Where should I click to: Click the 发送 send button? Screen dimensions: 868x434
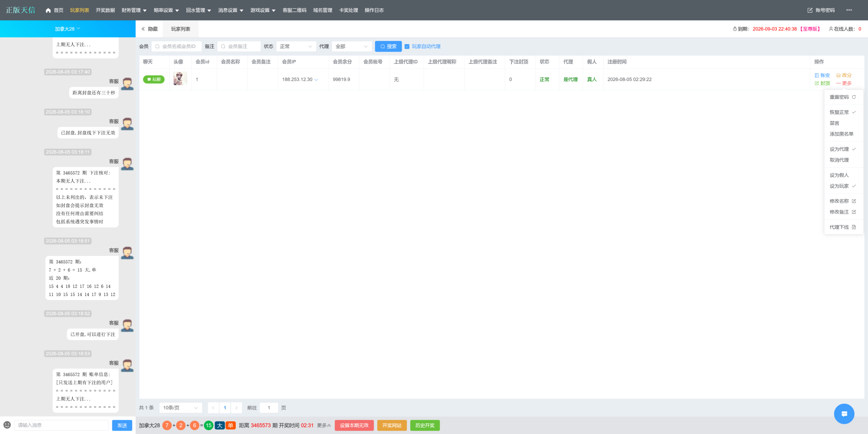tap(122, 425)
